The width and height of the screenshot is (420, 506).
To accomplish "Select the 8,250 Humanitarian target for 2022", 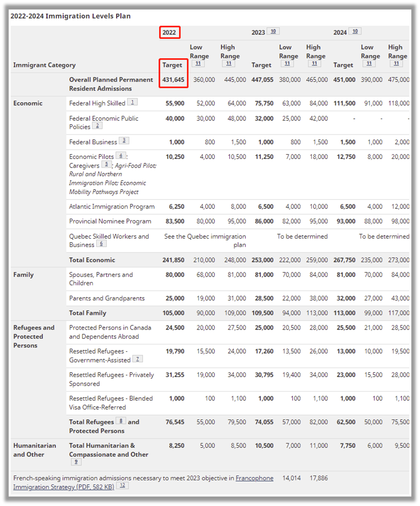I will coord(177,446).
